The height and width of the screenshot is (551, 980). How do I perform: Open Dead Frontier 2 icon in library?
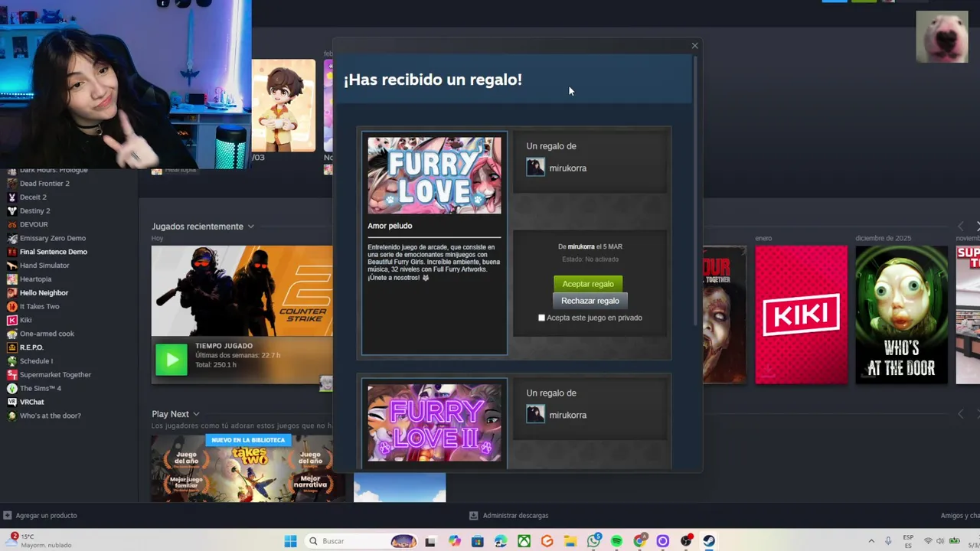click(11, 184)
